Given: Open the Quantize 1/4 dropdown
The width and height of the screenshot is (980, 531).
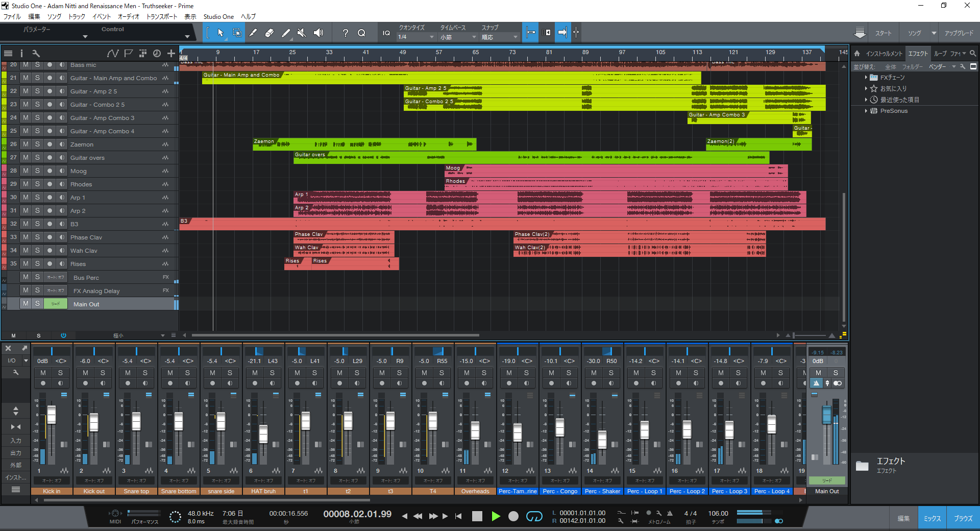Looking at the screenshot, I should pyautogui.click(x=416, y=37).
